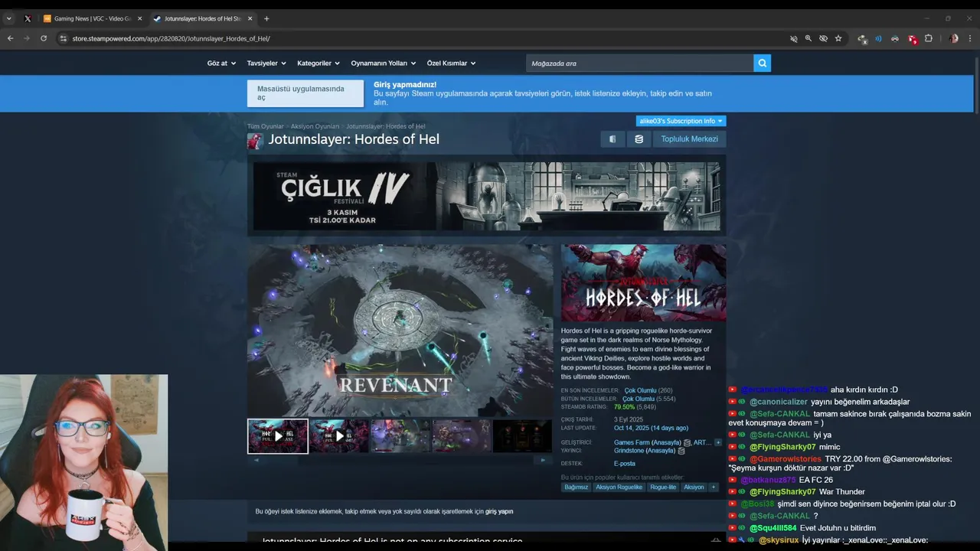Select the Bağımsız tag
980x551 pixels.
(577, 487)
